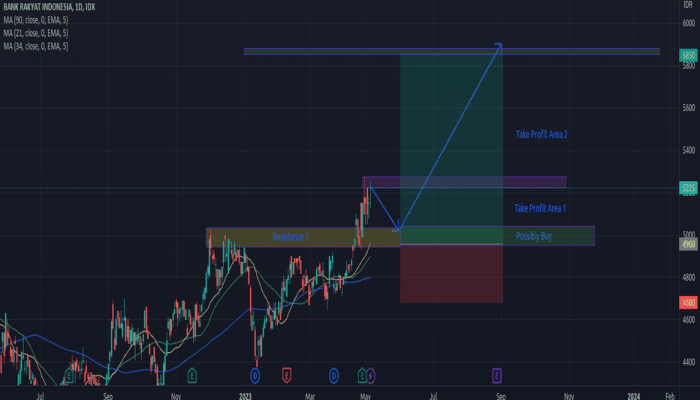
Task: Open the IDR currency selector
Action: 688,6
